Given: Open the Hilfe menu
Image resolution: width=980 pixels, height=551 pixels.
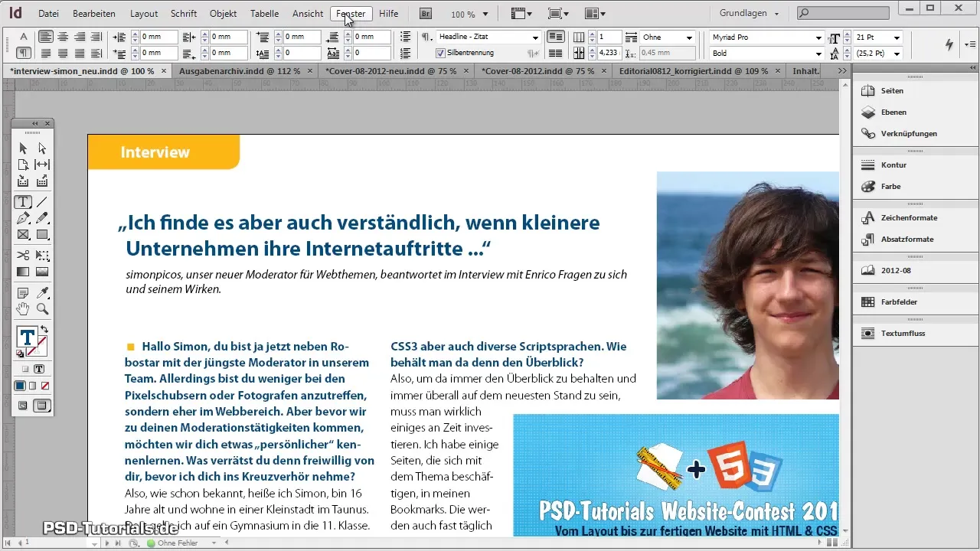Looking at the screenshot, I should click(x=389, y=14).
